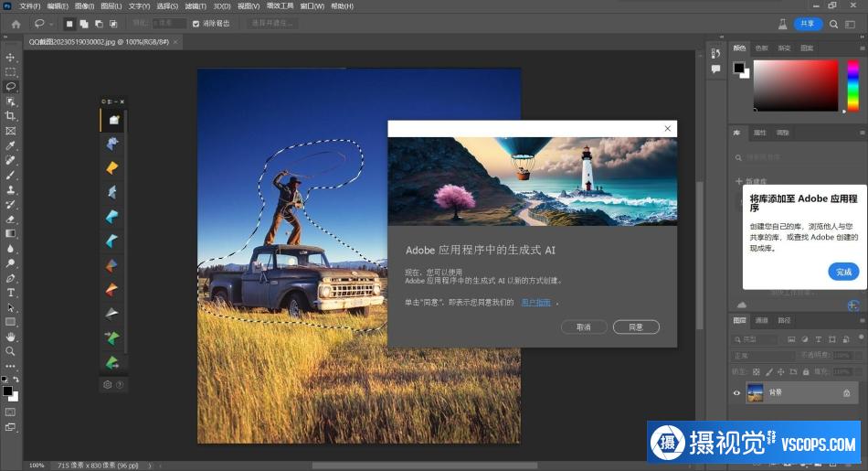Click the blue 共享 share button
The image size is (868, 471).
[x=808, y=24]
